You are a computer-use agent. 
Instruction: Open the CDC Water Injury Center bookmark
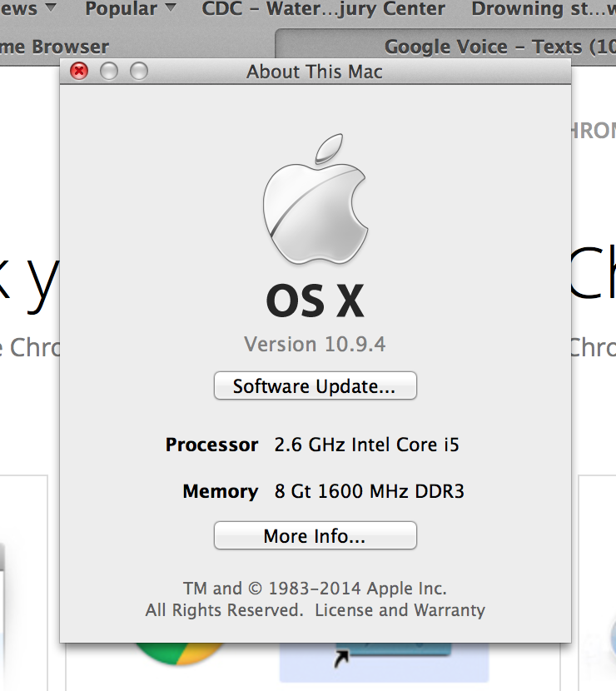(323, 8)
